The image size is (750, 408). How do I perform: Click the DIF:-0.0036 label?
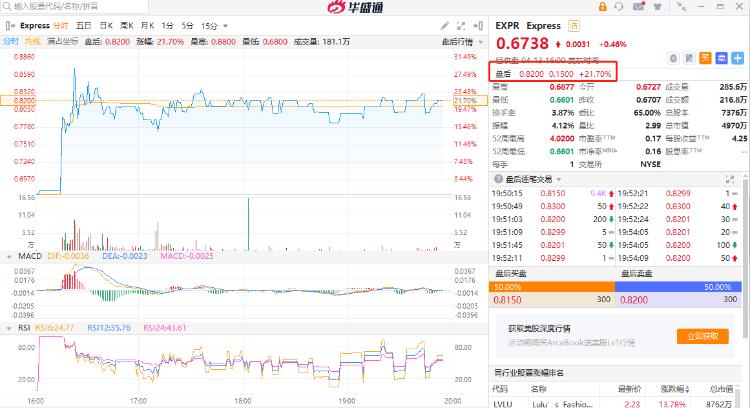[68, 256]
